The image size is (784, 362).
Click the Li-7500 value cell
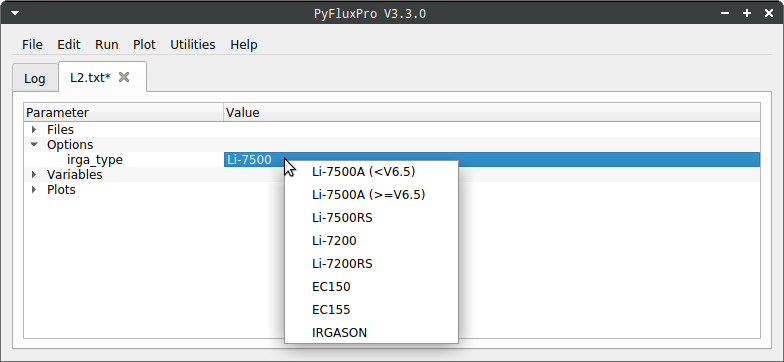click(x=492, y=160)
